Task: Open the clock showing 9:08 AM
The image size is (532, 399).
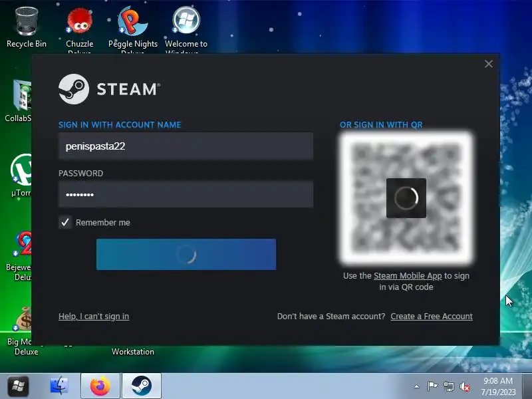Action: click(x=498, y=386)
